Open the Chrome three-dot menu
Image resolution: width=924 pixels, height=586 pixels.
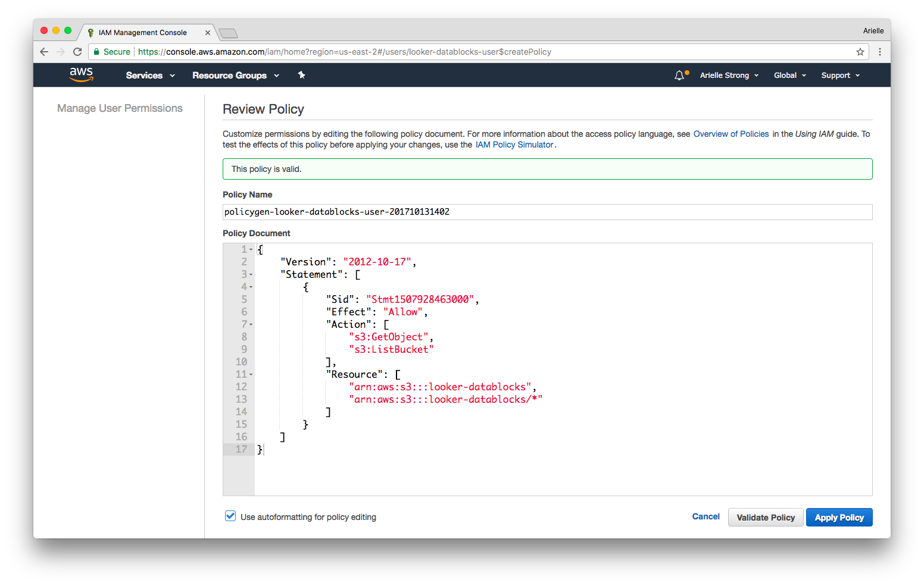(880, 52)
